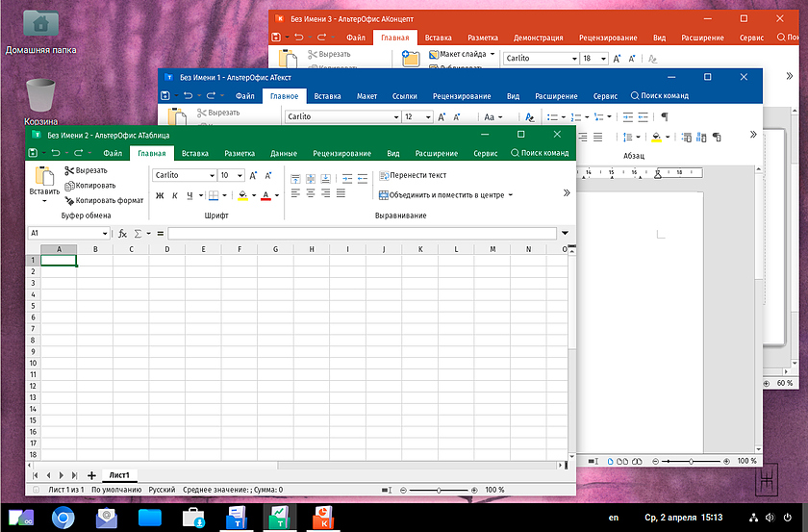Click Copy Format (Копировать формат) button

point(103,200)
